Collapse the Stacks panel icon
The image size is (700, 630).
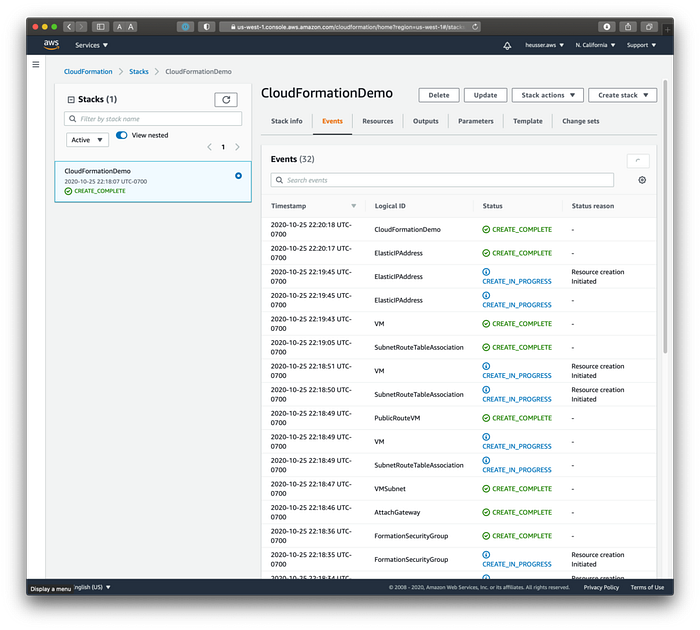(71, 100)
